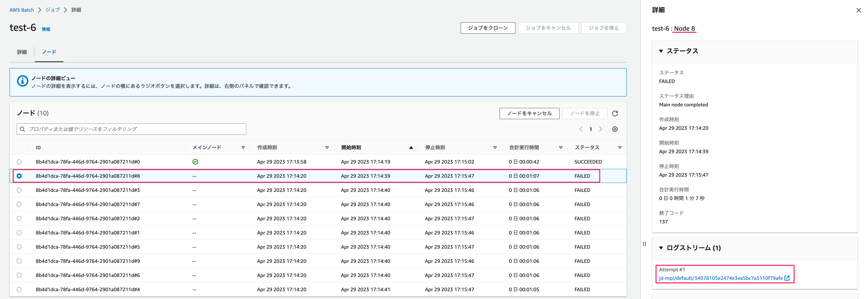This screenshot has width=868, height=299.
Task: Open the table settings gear icon
Action: [x=615, y=129]
